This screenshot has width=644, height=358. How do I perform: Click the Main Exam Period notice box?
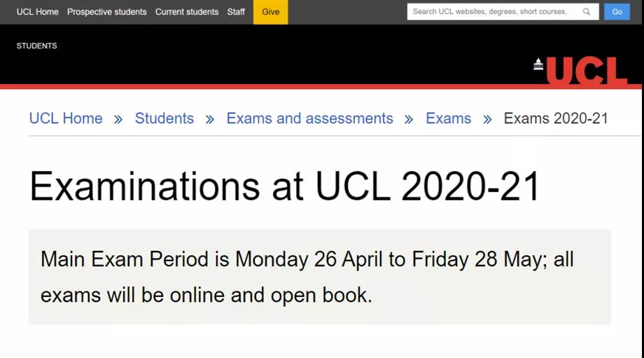319,277
